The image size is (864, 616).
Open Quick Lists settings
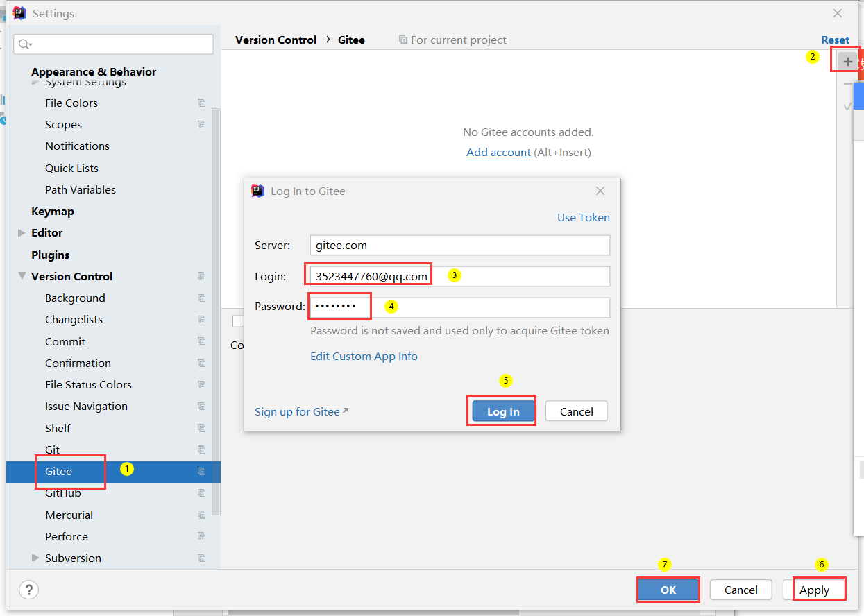[71, 168]
